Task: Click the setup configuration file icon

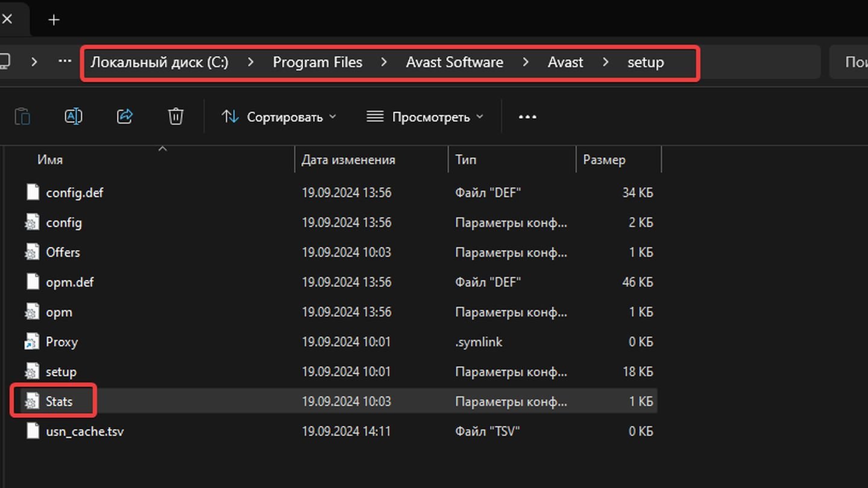Action: click(32, 372)
